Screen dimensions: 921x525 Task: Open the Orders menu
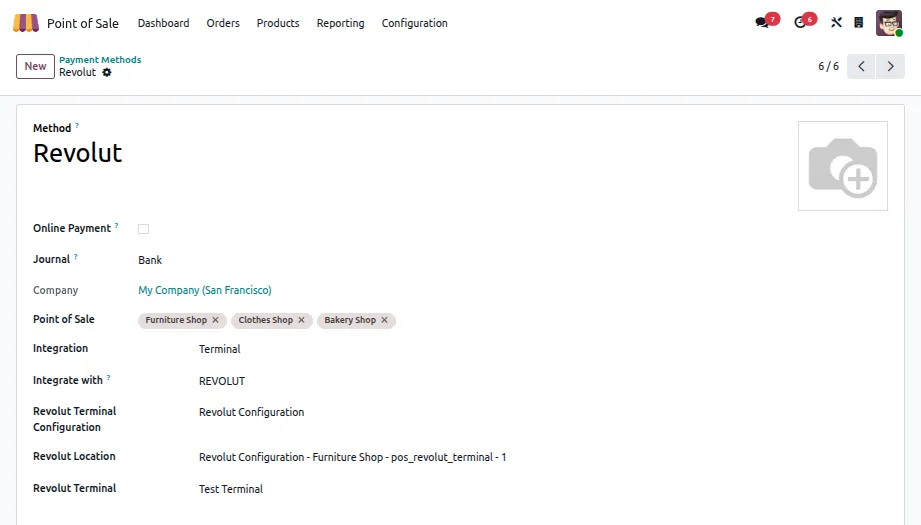(223, 23)
